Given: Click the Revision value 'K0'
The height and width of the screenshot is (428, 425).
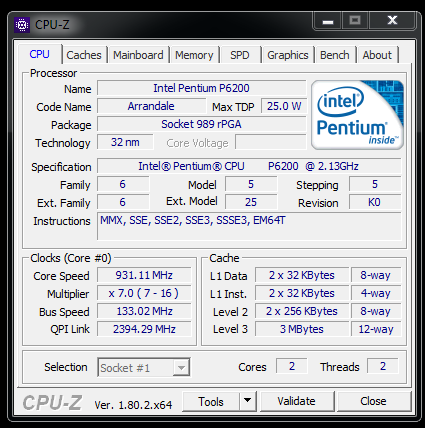Looking at the screenshot, I should click(375, 202).
